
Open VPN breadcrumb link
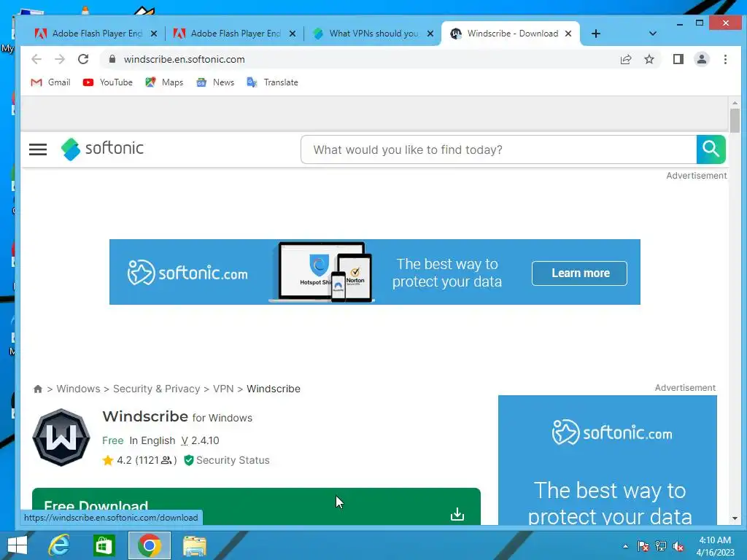click(x=223, y=389)
